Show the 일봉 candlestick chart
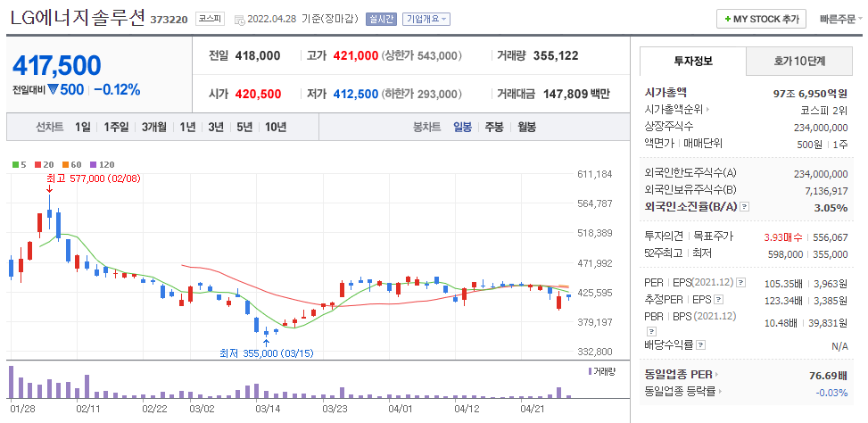Image resolution: width=868 pixels, height=423 pixels. (462, 127)
